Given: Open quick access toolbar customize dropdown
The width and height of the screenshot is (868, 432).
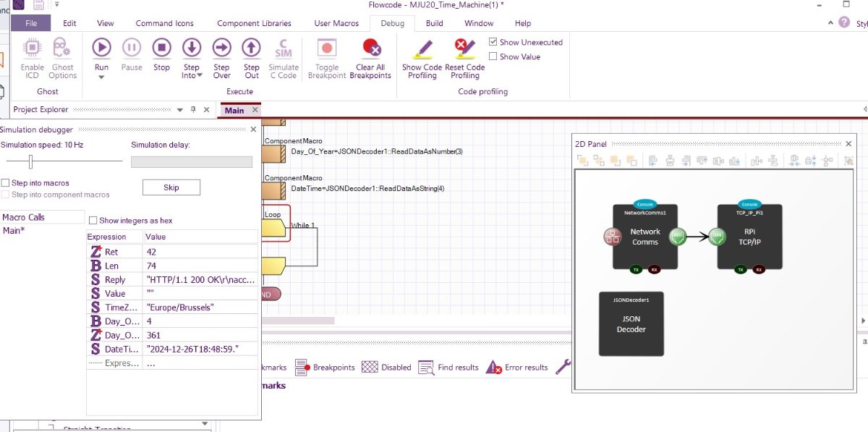Looking at the screenshot, I should 56,5.
